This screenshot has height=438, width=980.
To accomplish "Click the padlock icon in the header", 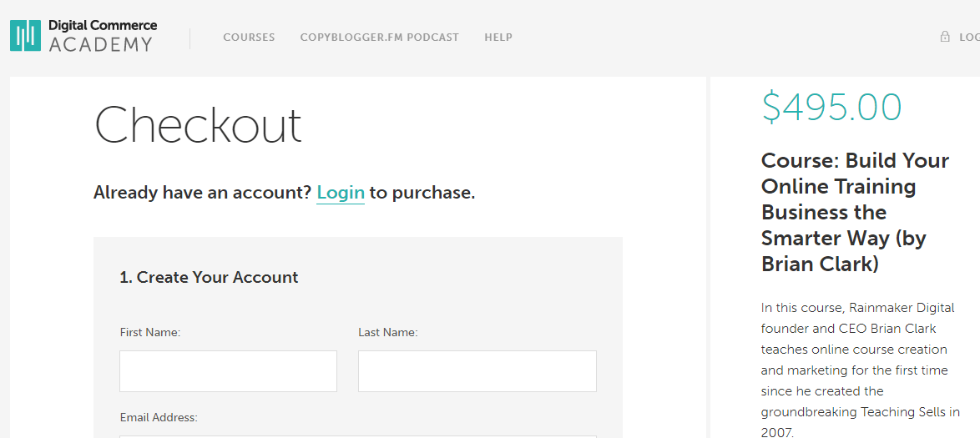I will 945,37.
